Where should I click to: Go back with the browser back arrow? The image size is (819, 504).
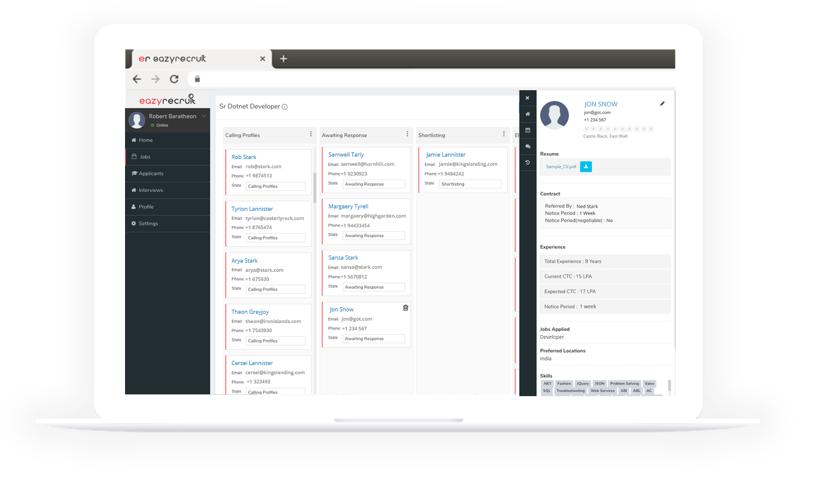137,79
